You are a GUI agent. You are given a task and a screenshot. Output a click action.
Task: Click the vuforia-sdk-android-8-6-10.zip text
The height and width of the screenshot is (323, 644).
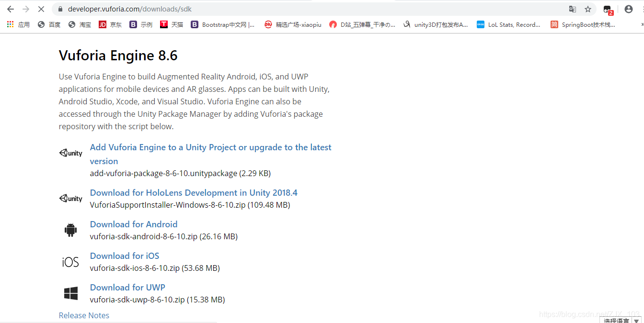click(x=144, y=236)
